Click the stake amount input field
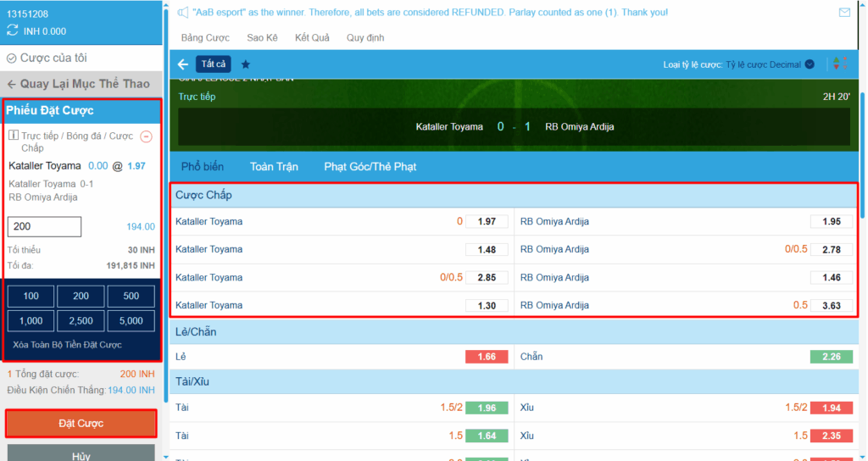The height and width of the screenshot is (461, 868). click(44, 226)
